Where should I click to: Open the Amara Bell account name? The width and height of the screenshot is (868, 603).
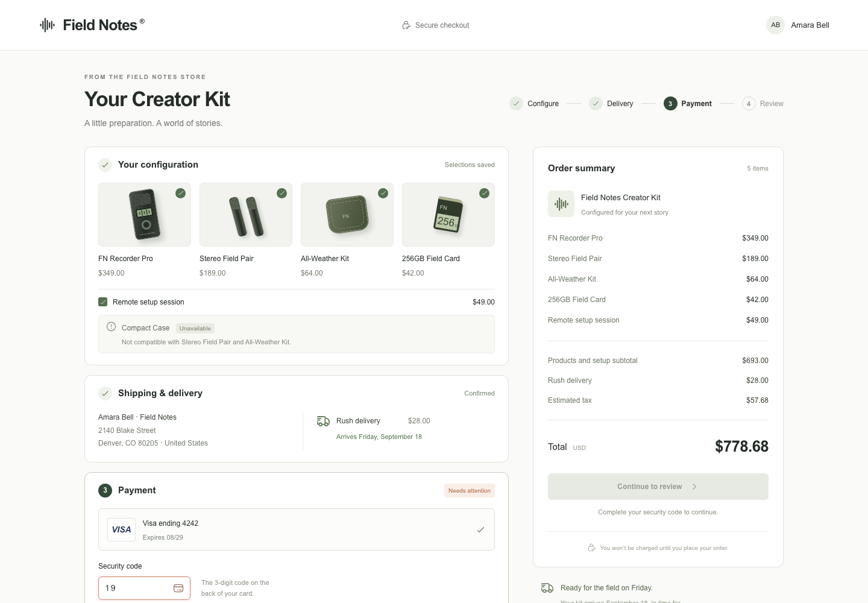(810, 25)
